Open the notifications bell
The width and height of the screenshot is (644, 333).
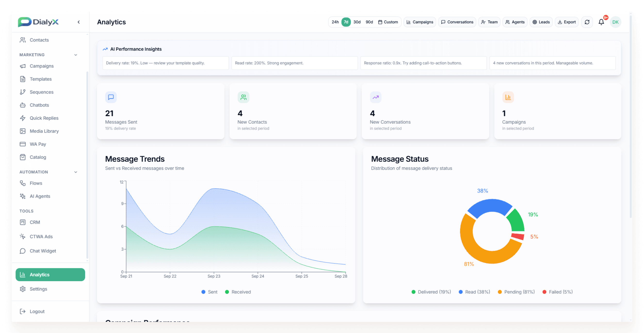coord(601,22)
